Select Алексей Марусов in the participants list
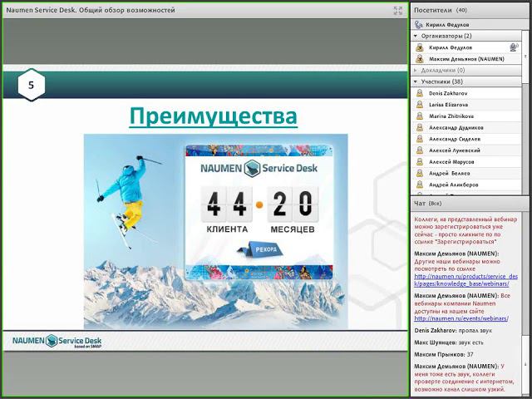532x399 pixels. (451, 162)
